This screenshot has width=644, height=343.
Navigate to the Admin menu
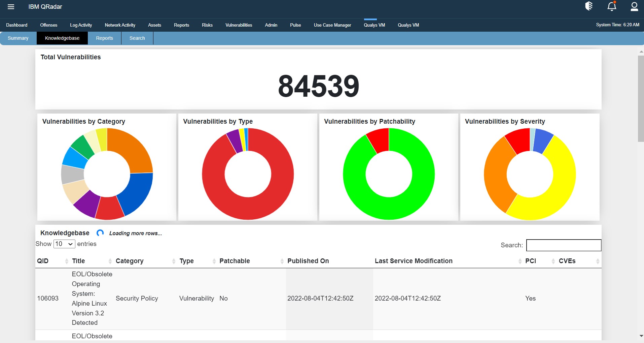tap(271, 25)
